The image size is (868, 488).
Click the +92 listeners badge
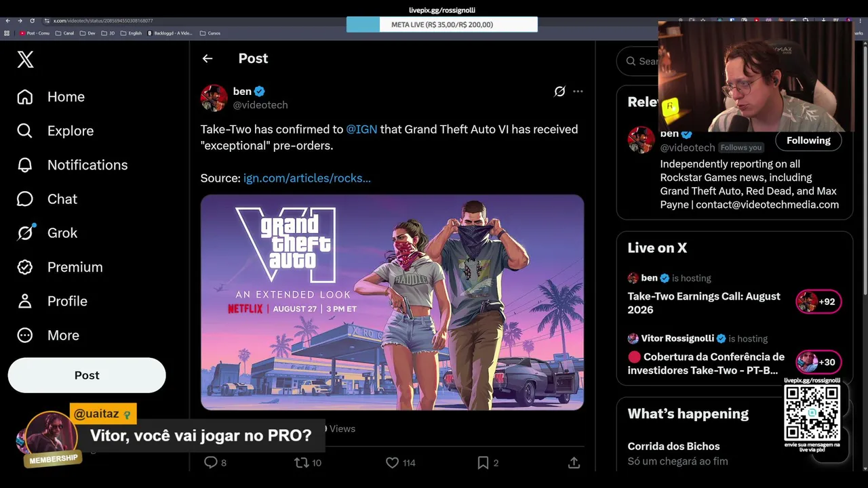tap(818, 302)
